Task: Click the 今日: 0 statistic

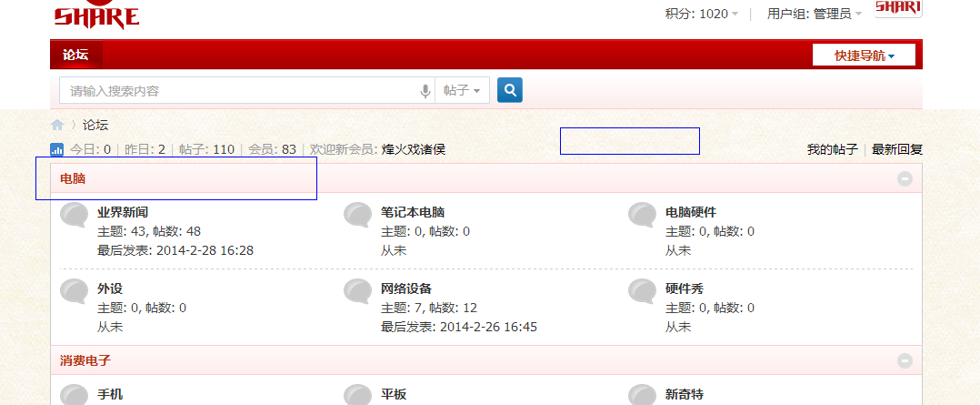Action: click(91, 149)
